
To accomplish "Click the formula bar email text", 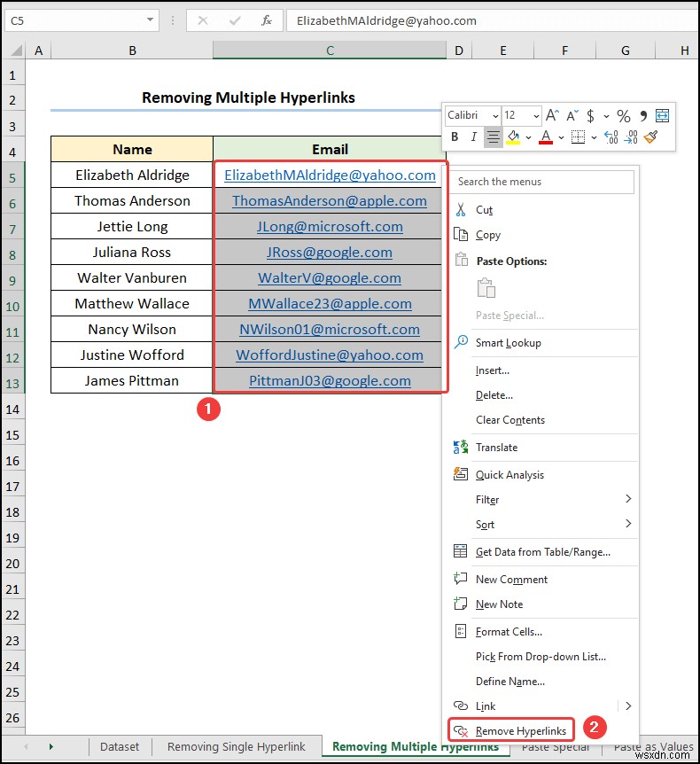I will (x=386, y=21).
